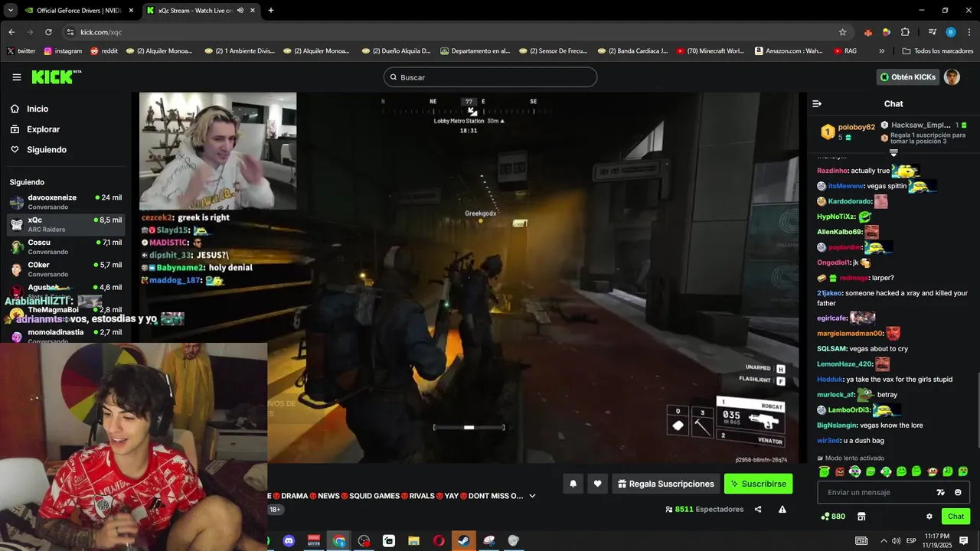980x551 pixels.
Task: Click the heart follow button
Action: tap(598, 484)
